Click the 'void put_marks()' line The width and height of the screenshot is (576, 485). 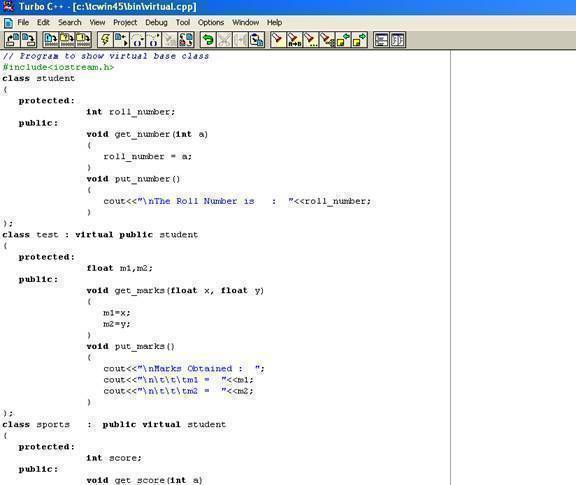tap(130, 346)
